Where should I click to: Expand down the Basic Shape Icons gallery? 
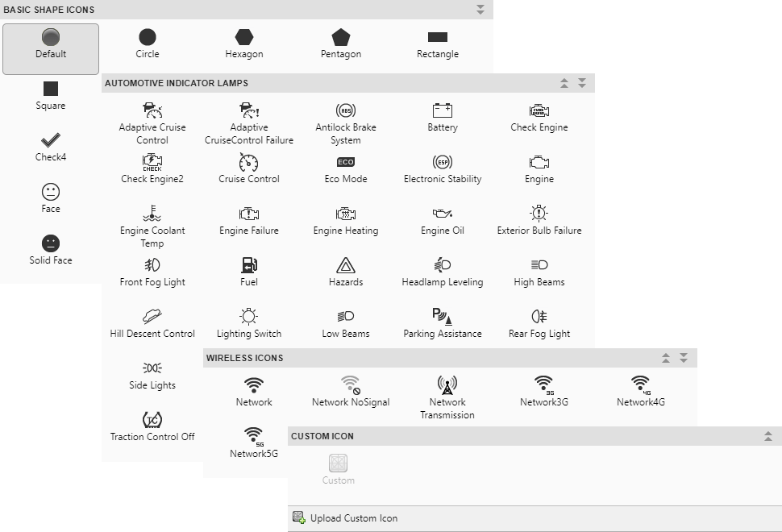tap(480, 10)
